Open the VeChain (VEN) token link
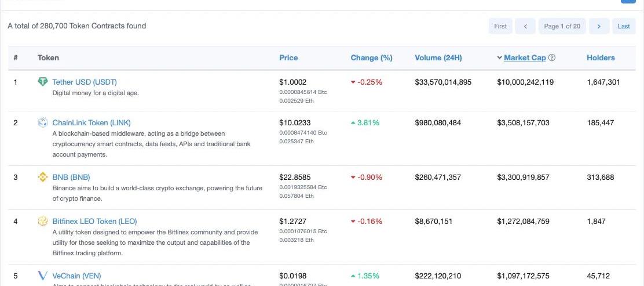Image resolution: width=644 pixels, height=286 pixels. (x=76, y=276)
